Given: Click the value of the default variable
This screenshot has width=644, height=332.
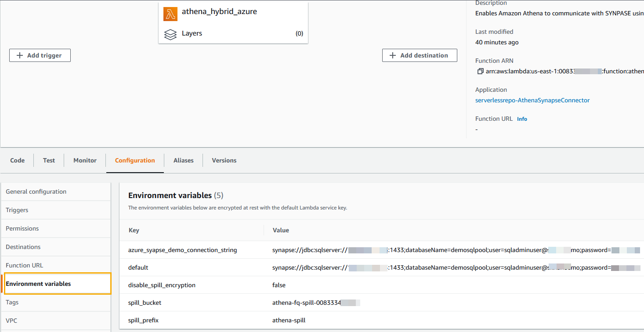Looking at the screenshot, I should pos(456,267).
